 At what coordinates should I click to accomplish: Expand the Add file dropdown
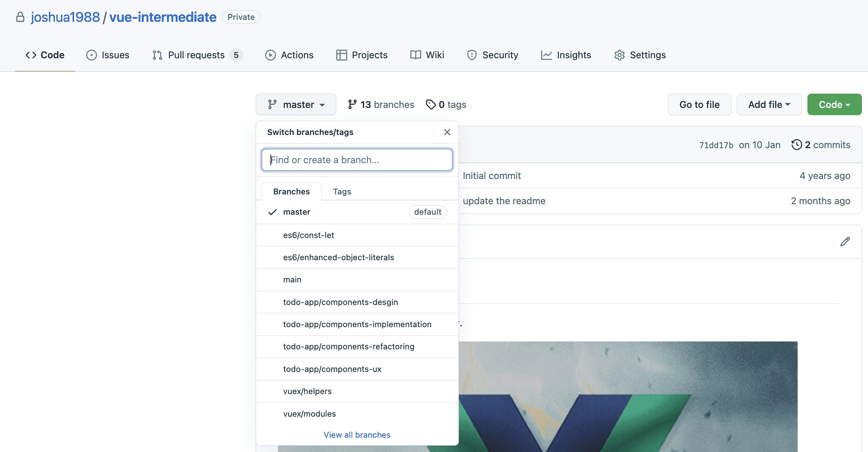pos(769,105)
